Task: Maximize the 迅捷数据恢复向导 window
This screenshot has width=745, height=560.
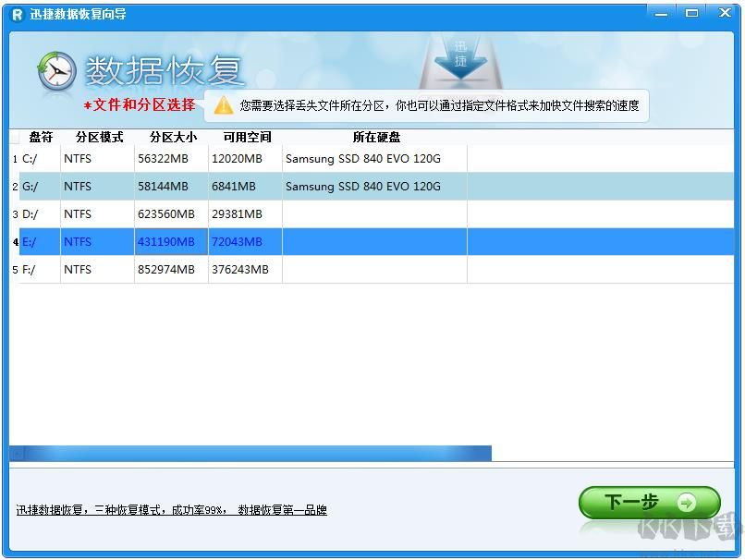Action: coord(691,14)
